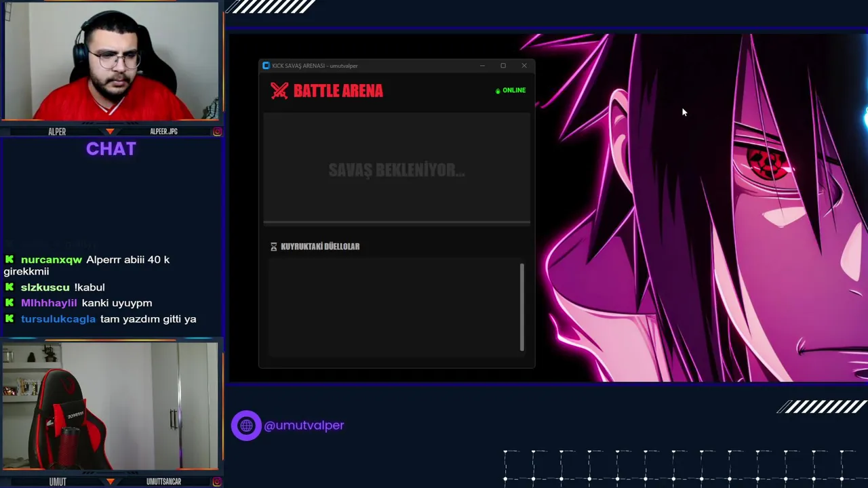Click username tursulukcagla in chat
This screenshot has height=488, width=868.
[58, 319]
